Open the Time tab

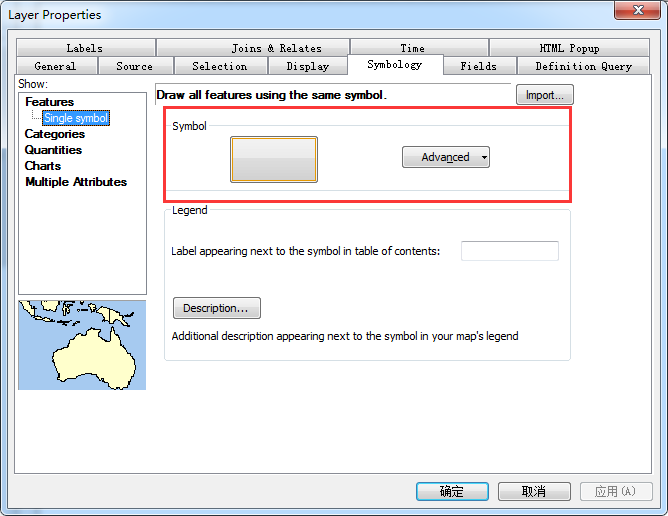[x=419, y=48]
